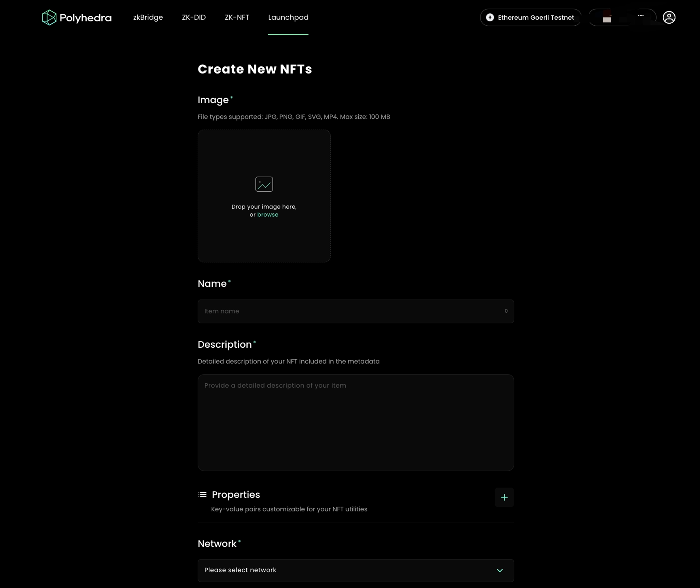
Task: Click the wallet balance button in header
Action: tap(623, 17)
